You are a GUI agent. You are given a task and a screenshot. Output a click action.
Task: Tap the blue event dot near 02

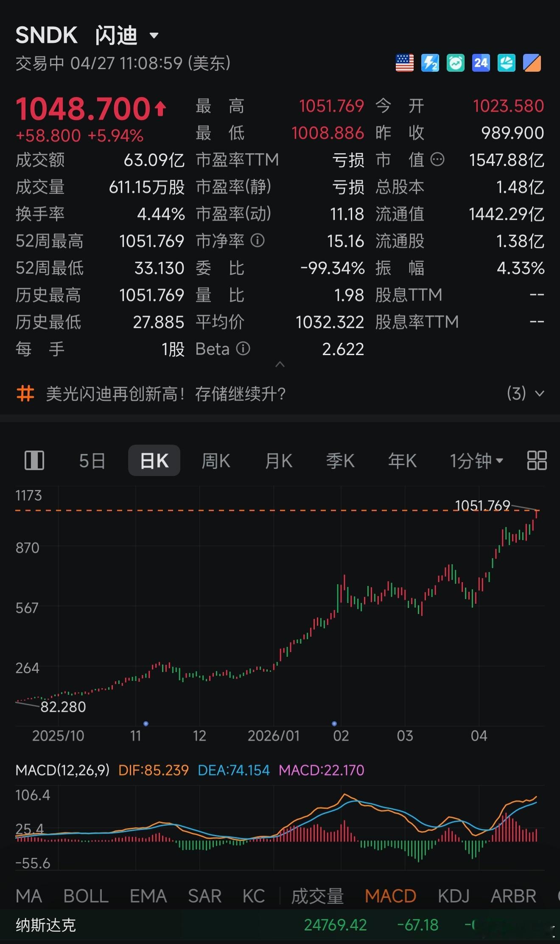tap(334, 723)
